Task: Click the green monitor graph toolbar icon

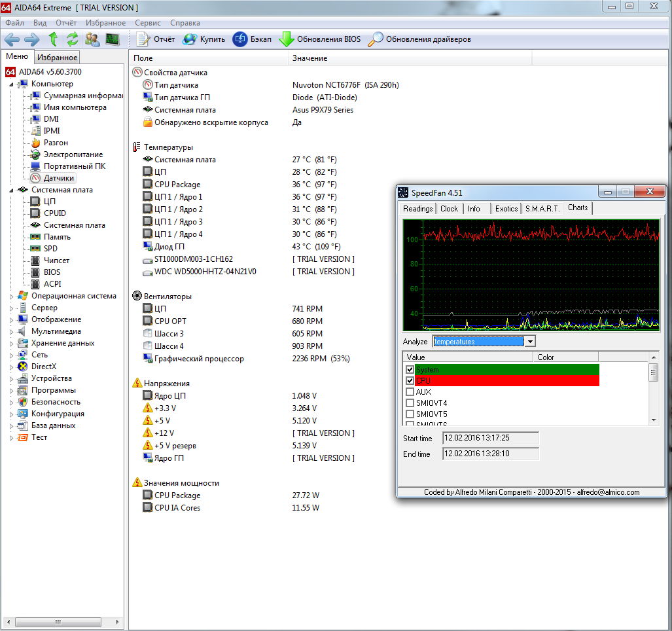Action: [x=113, y=39]
